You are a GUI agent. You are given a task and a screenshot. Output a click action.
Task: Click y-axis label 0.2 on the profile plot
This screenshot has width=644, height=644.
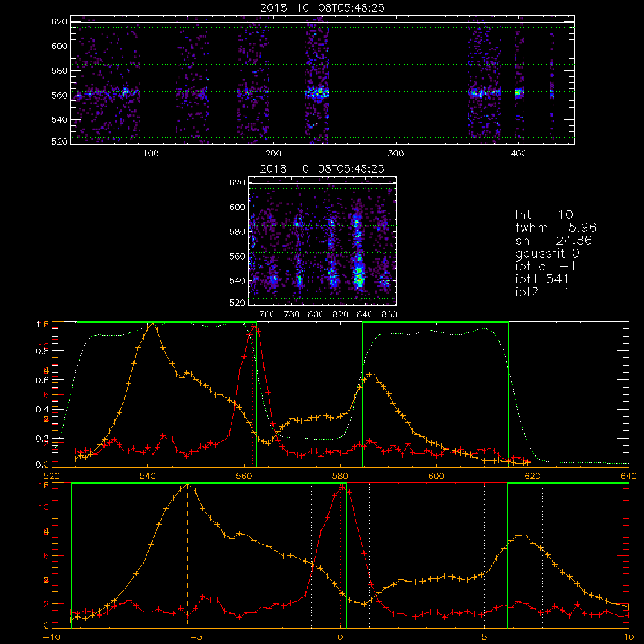(x=42, y=438)
